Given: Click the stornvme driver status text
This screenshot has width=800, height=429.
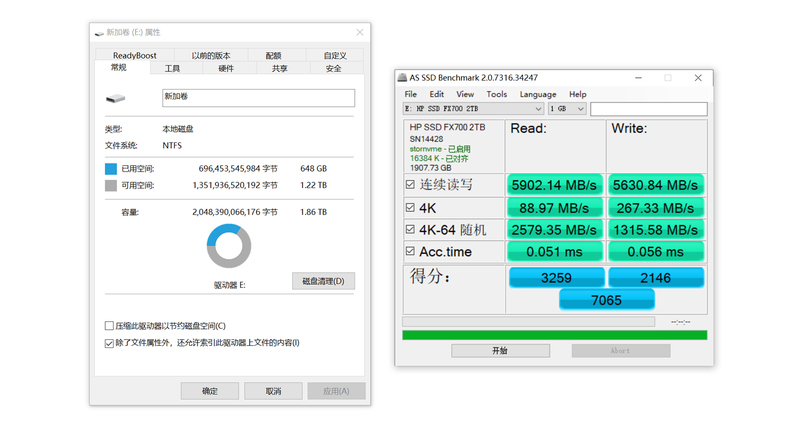Looking at the screenshot, I should tap(440, 149).
